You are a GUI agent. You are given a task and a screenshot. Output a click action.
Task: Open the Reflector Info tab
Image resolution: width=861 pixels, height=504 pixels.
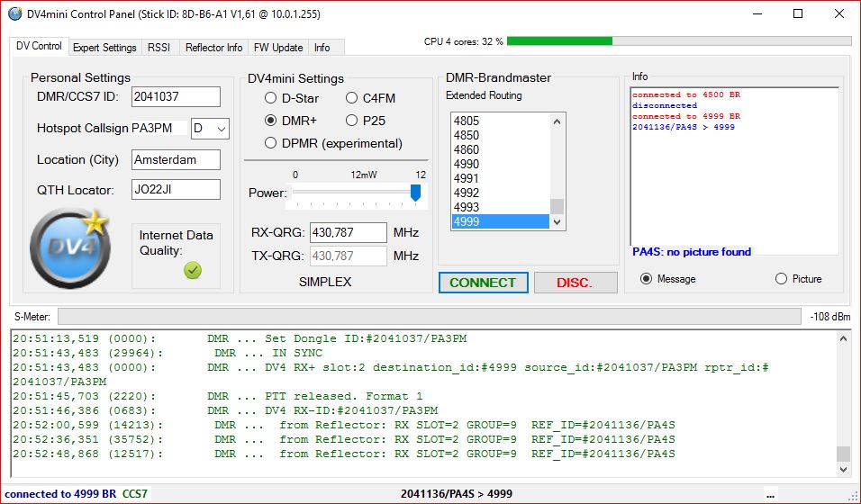click(x=213, y=48)
